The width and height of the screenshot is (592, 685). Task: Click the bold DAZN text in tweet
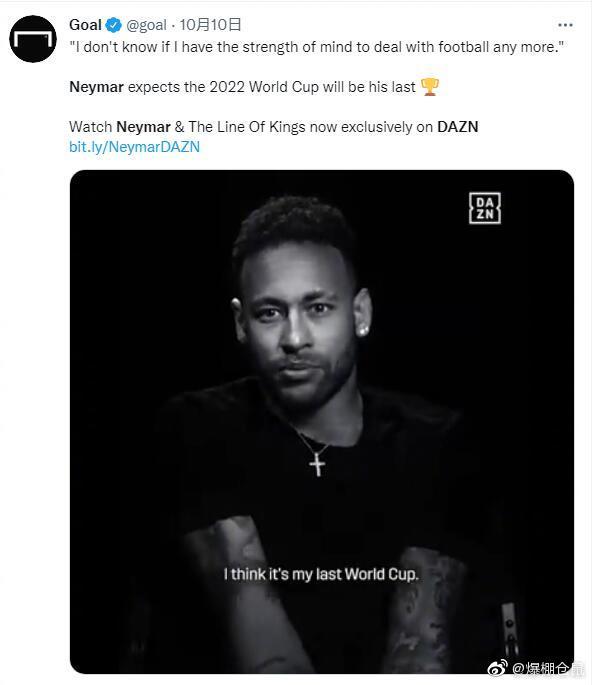coord(457,127)
